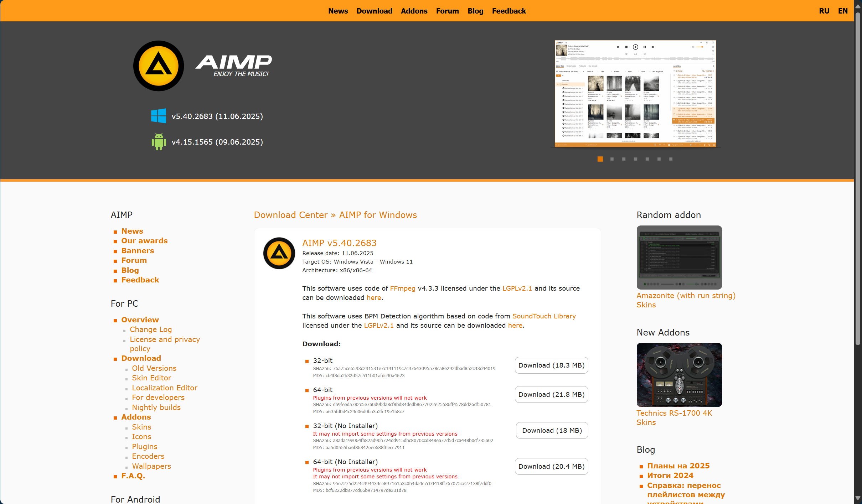This screenshot has width=862, height=504.
Task: Open Addons in the top menu
Action: pos(414,11)
